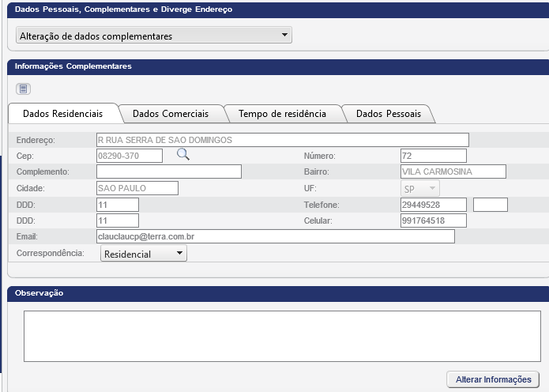Switch to the Dados Comerciais tab

171,114
